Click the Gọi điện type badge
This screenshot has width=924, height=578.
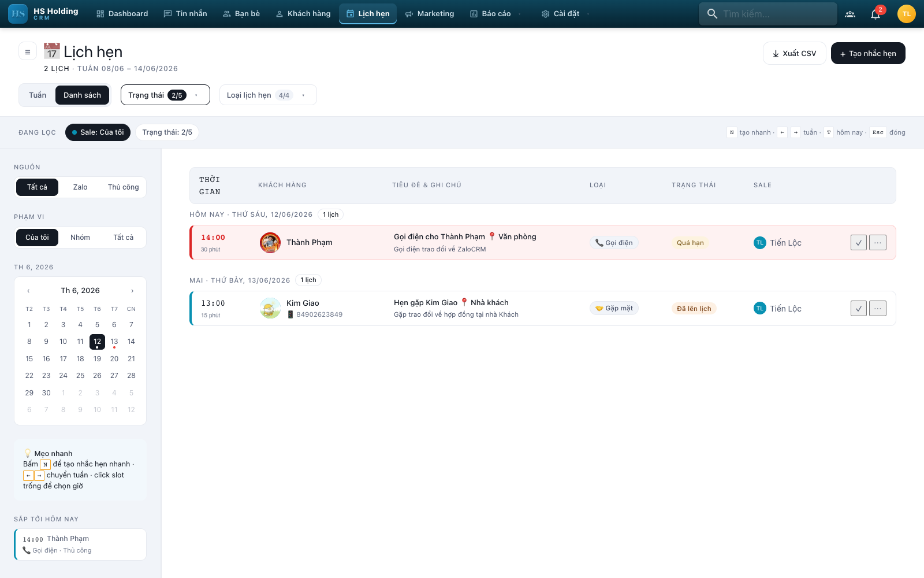pos(614,243)
